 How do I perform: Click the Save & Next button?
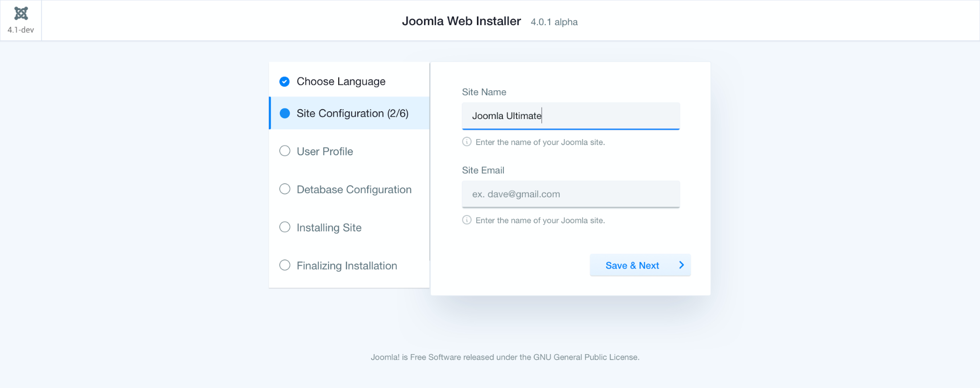[x=640, y=265]
